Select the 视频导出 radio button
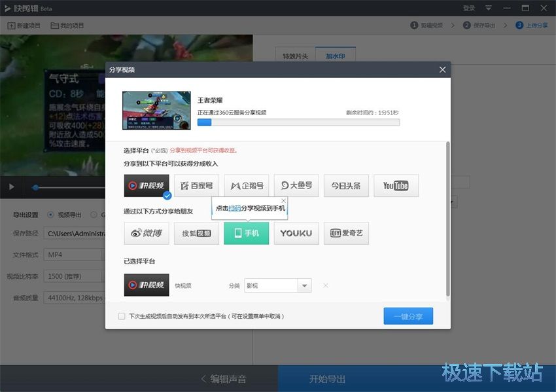Screen dimensions: 556x392 51,215
